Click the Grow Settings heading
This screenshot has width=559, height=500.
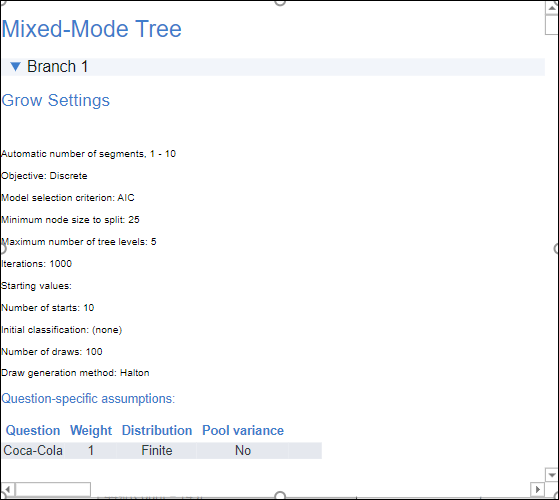point(56,100)
